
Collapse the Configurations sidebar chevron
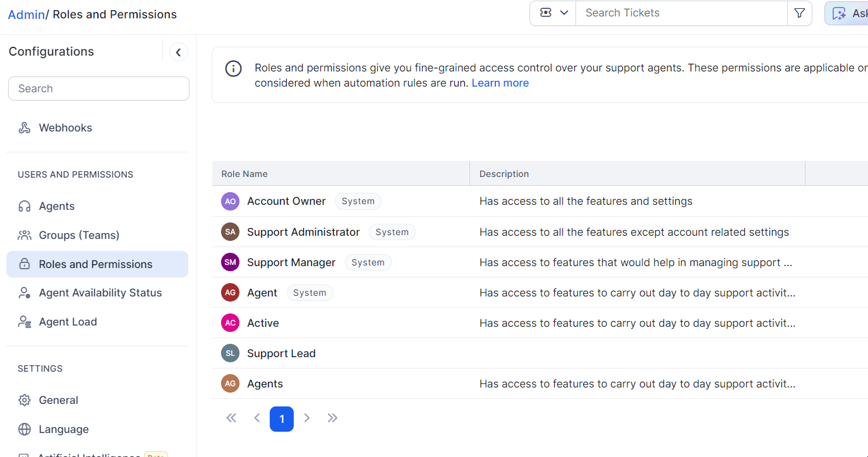179,52
